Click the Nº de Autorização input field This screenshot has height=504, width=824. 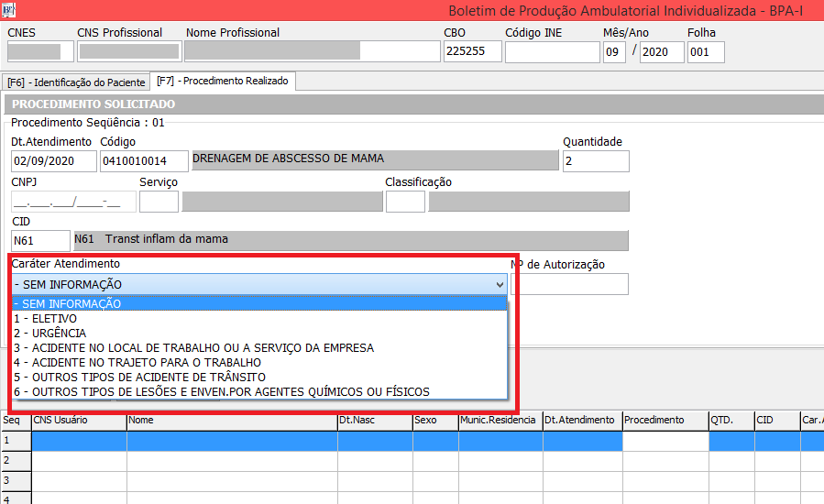point(570,284)
